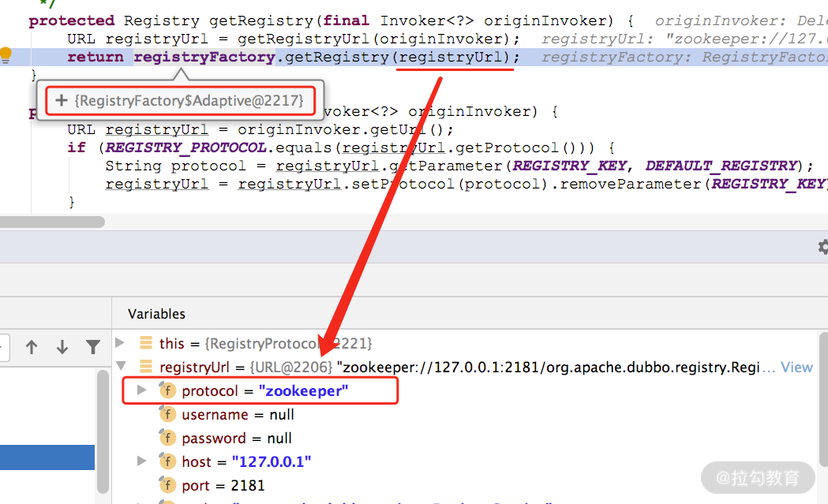Expand the protocol field node
Viewport: 828px width, 504px height.
click(x=142, y=390)
